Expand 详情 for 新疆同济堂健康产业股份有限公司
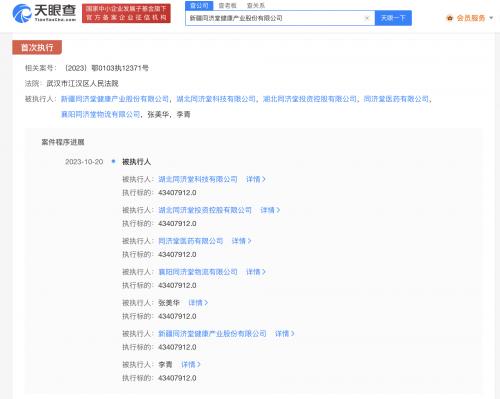Image resolution: width=500 pixels, height=399 pixels. coord(285,334)
